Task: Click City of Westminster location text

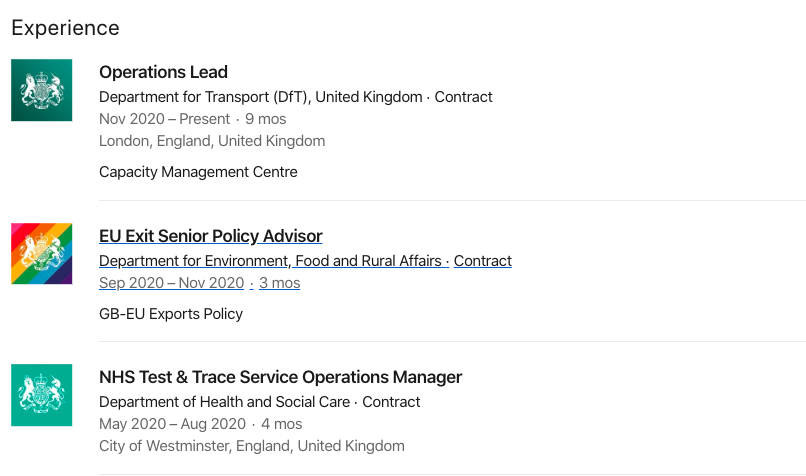Action: pos(252,446)
